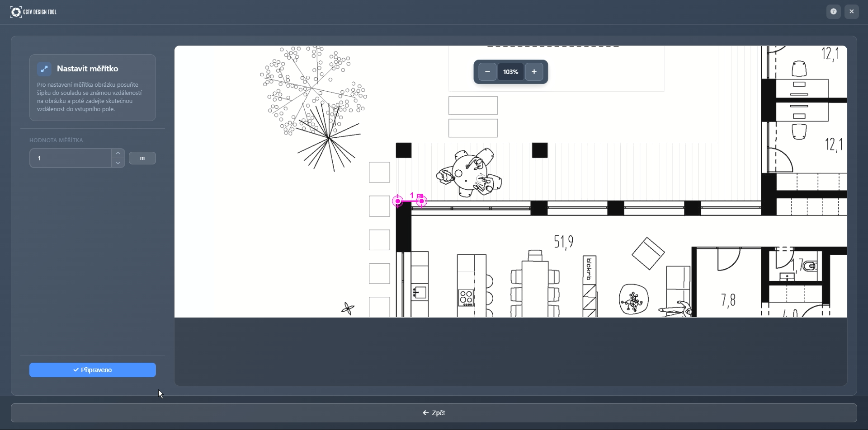Select the left handle of the scale arrow
Viewport: 868px width, 430px height.
[398, 201]
